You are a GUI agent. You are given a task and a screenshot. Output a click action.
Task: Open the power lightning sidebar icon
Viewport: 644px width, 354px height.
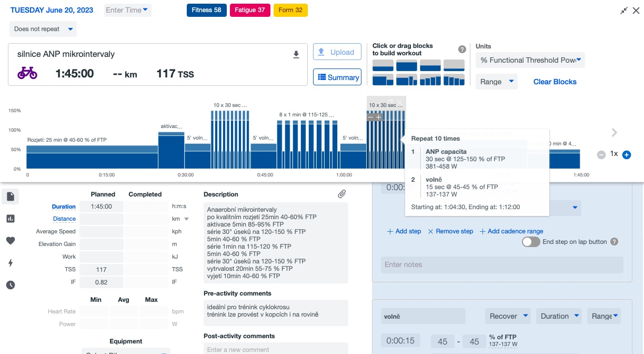11,263
